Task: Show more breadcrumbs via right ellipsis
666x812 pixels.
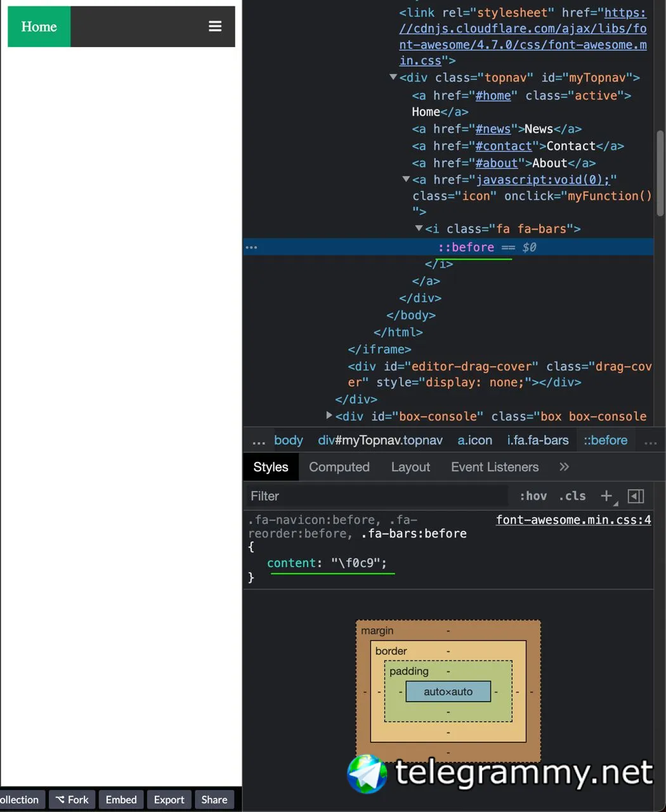Action: click(x=650, y=442)
